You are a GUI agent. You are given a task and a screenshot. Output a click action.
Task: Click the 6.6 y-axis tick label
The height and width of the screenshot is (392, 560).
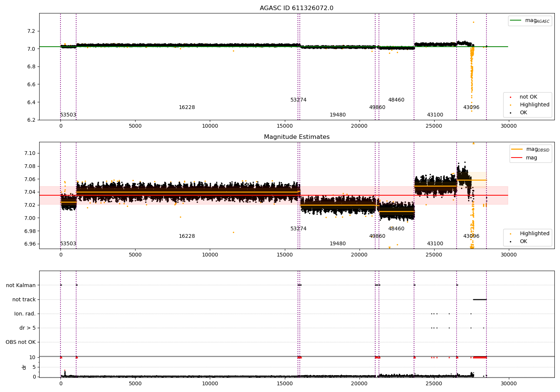coord(31,85)
